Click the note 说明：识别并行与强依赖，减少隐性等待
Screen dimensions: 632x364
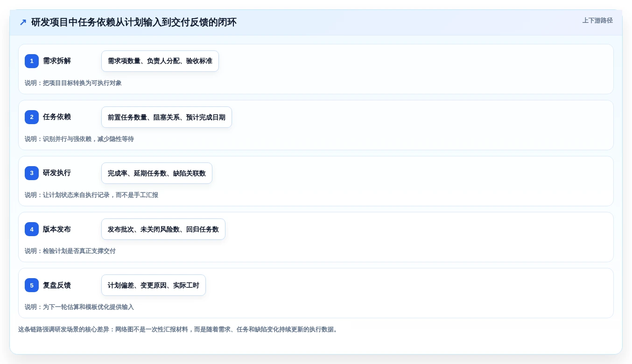point(79,139)
